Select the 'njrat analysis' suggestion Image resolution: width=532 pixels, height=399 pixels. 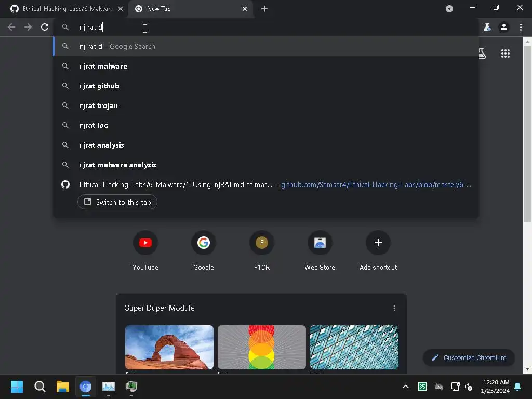coord(267,145)
